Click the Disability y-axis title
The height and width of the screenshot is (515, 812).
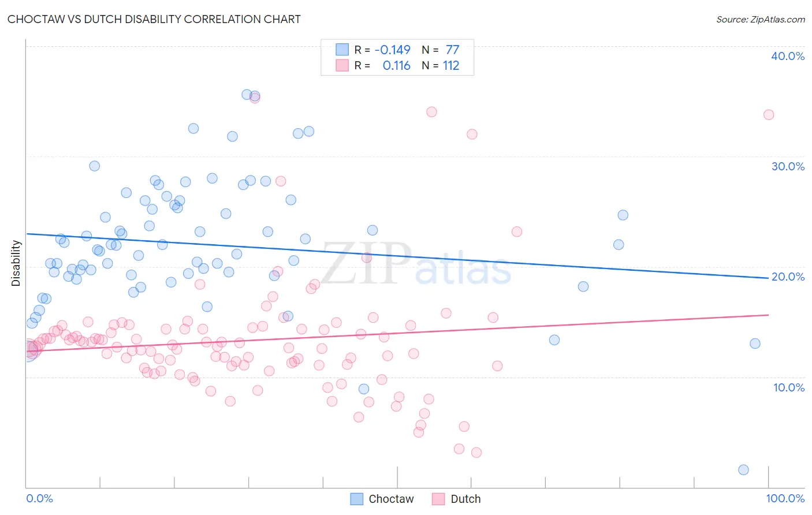(16, 264)
